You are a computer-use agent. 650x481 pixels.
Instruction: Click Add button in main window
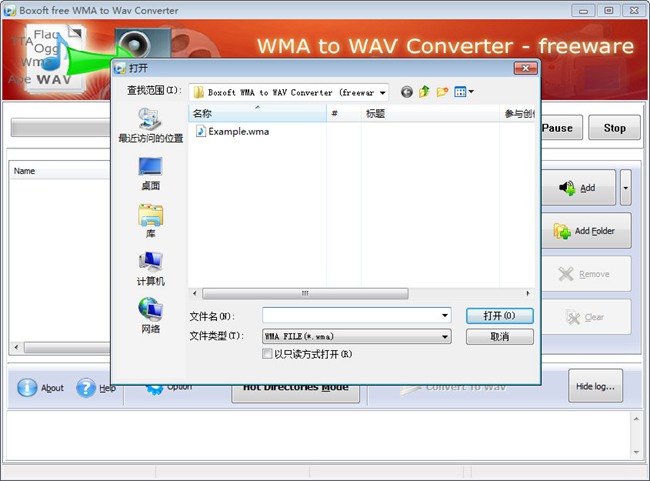point(578,188)
